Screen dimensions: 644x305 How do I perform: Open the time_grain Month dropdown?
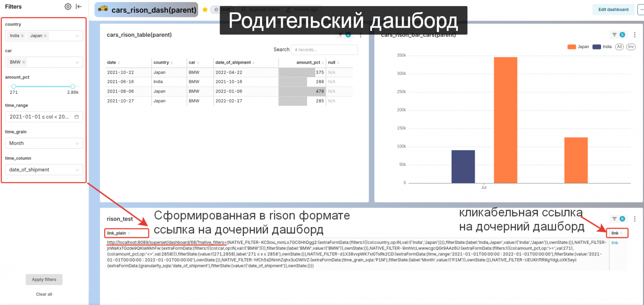click(x=44, y=143)
